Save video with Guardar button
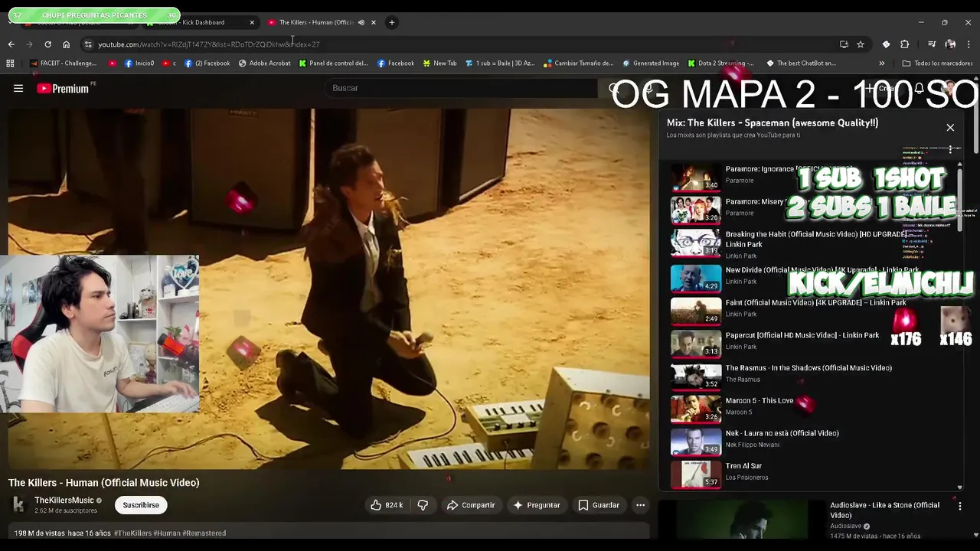Screen dimensions: 980x551 coord(599,505)
